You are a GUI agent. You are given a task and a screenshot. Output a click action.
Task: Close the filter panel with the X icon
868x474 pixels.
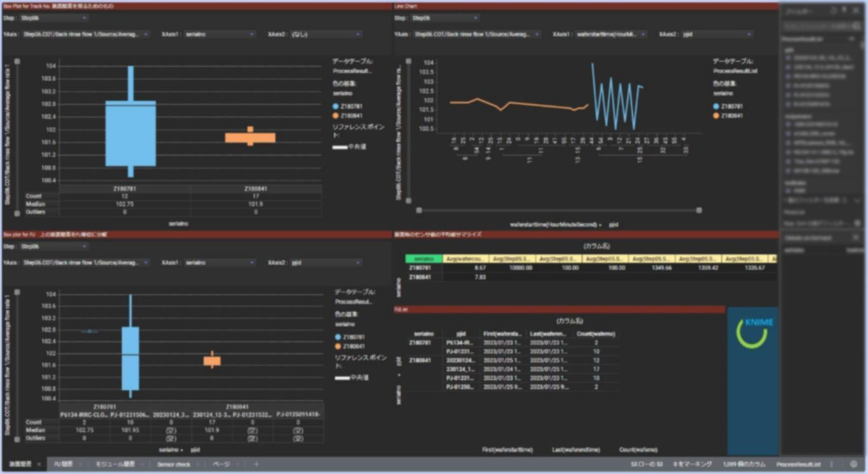[x=856, y=11]
